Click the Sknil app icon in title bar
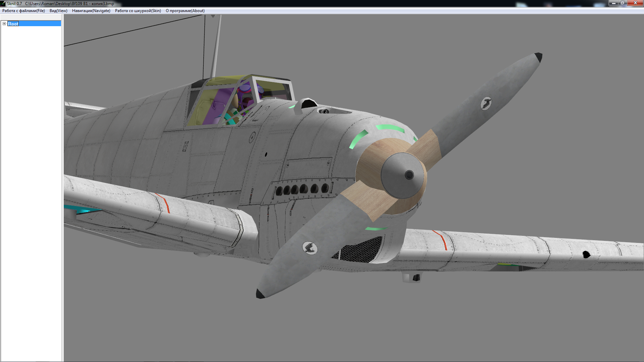This screenshot has width=644, height=362. tap(3, 3)
